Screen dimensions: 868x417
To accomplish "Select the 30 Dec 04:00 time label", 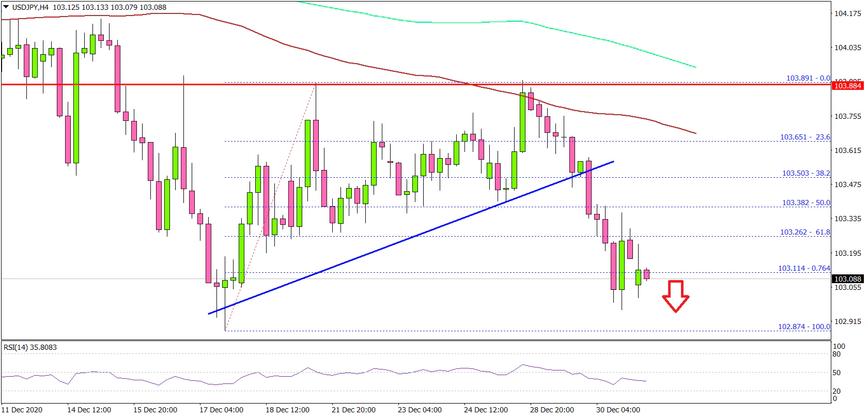I will coord(618,410).
